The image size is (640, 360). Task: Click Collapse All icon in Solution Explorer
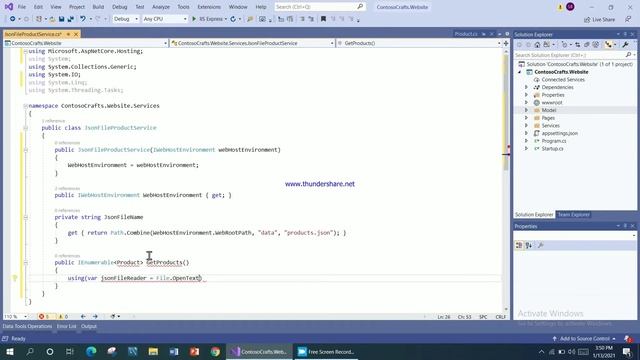point(587,44)
